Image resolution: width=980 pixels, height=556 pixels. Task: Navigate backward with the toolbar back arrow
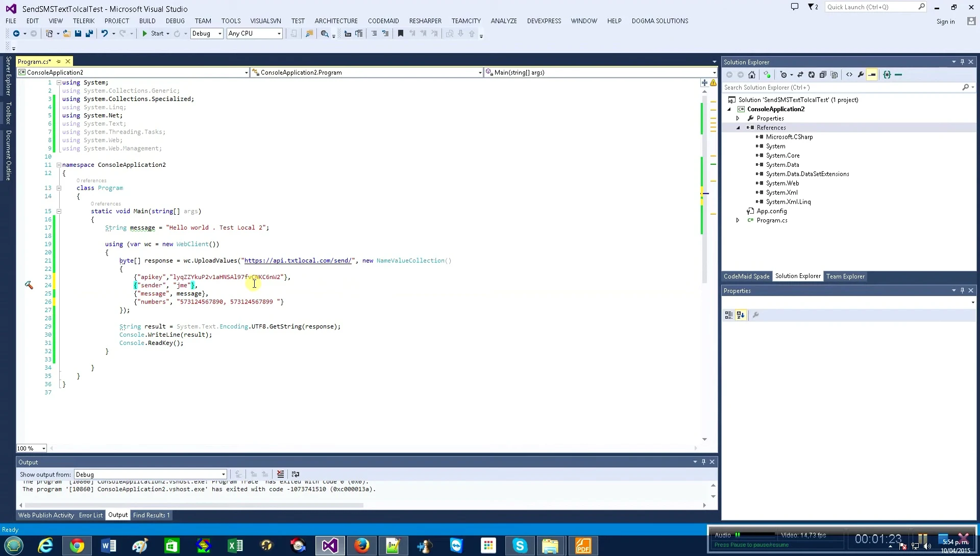(16, 34)
